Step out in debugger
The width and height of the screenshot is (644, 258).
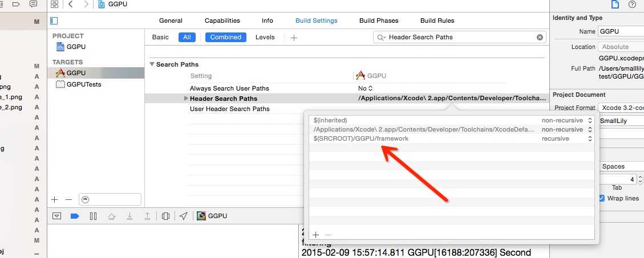tap(147, 216)
